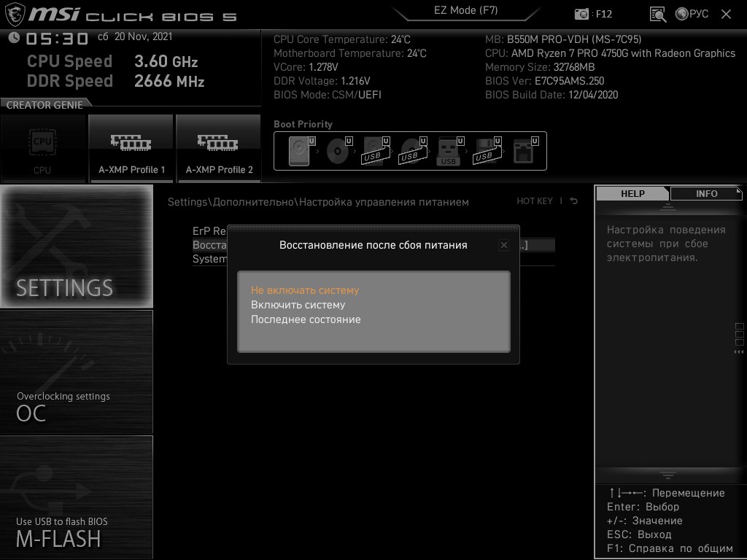Screen dimensions: 747x560
Task: Click the CREATOR GENIE label
Action: pos(44,105)
